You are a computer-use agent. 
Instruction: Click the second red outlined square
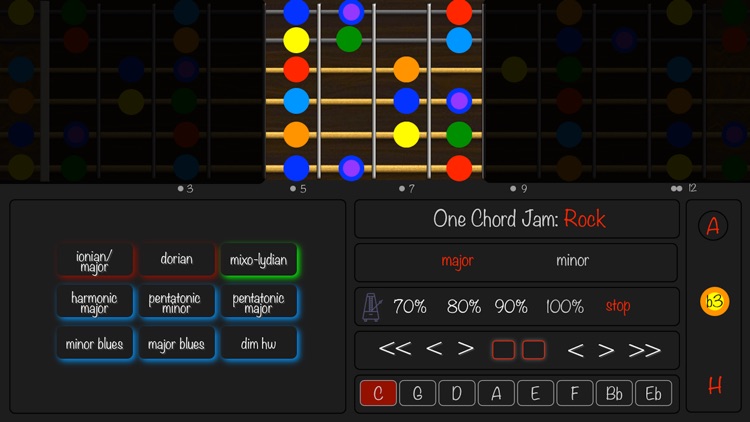point(533,350)
